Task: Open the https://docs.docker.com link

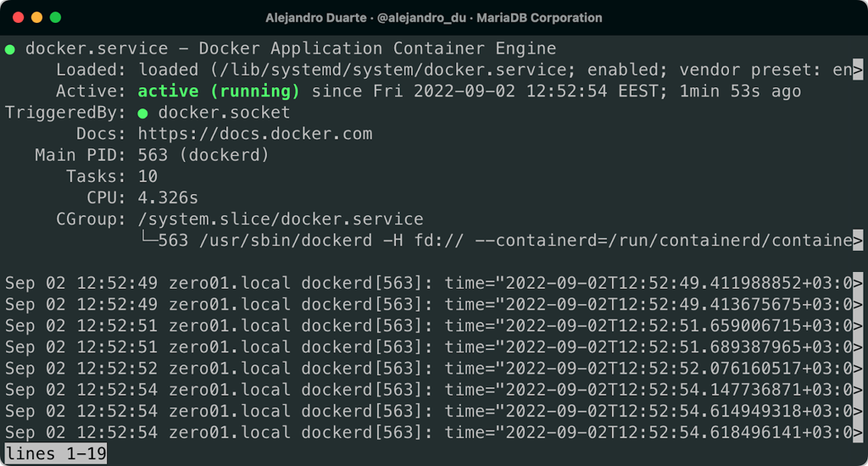Action: [x=255, y=134]
